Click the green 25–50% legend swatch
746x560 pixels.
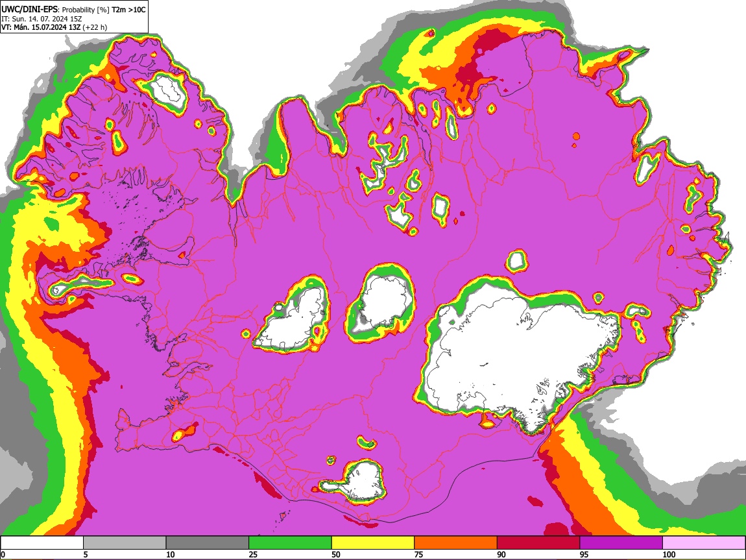(x=290, y=542)
